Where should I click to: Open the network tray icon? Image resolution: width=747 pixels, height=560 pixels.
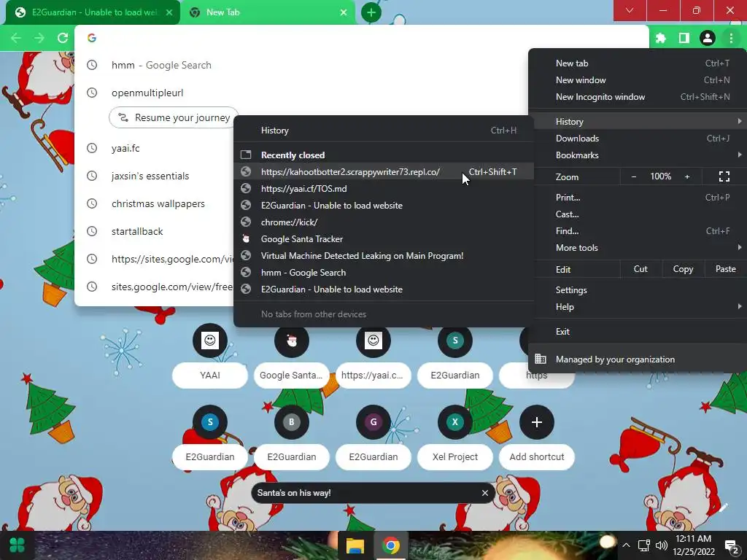click(644, 545)
